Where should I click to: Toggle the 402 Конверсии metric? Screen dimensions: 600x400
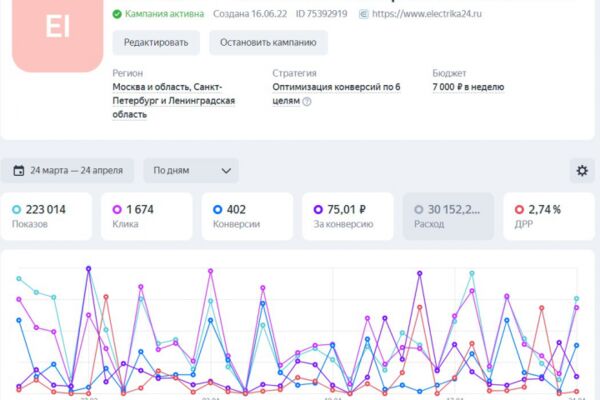pyautogui.click(x=247, y=216)
